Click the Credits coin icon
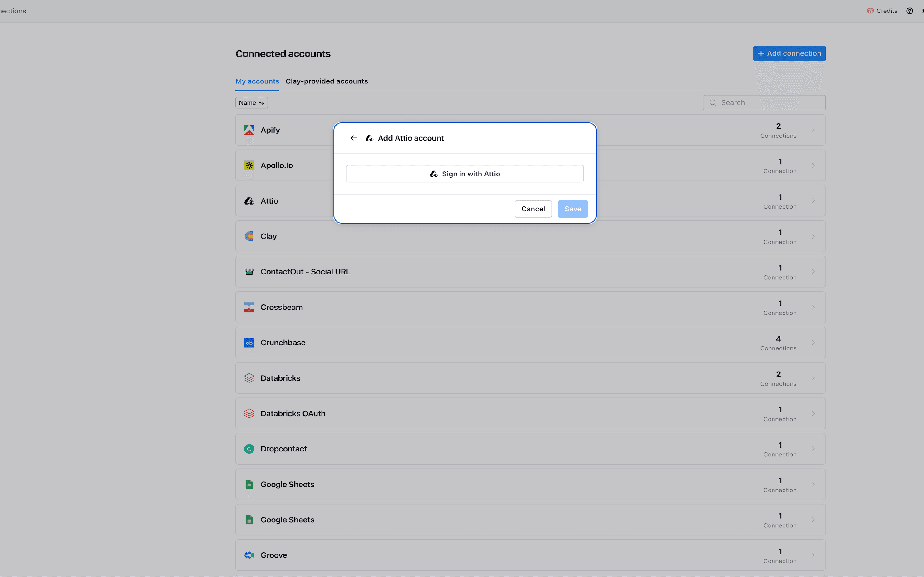This screenshot has height=577, width=924. tap(870, 11)
